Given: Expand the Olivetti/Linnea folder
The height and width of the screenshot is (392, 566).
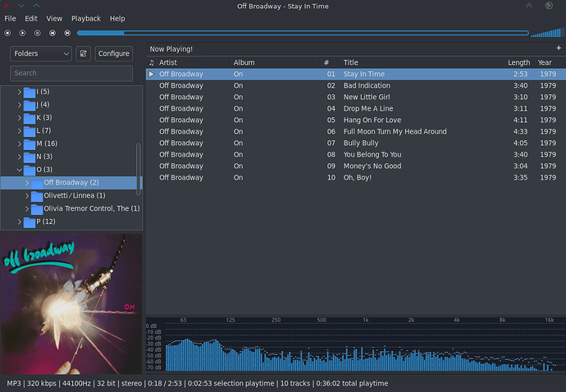Looking at the screenshot, I should click(27, 195).
